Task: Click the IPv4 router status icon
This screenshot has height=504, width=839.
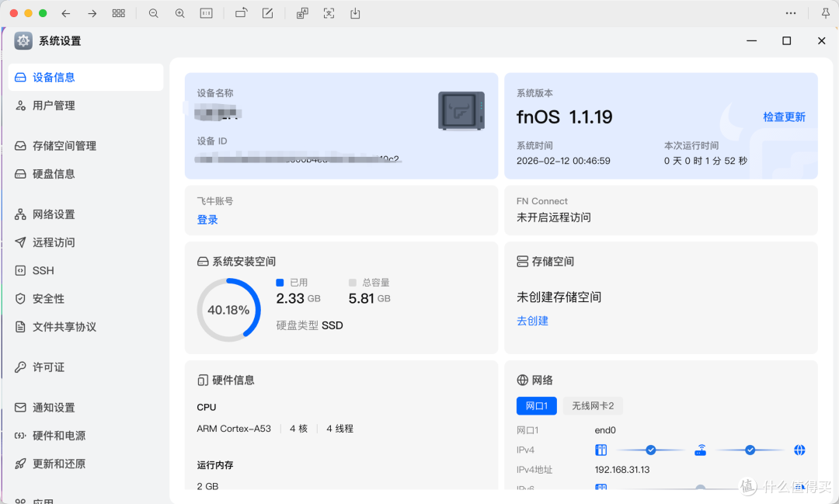Action: [701, 450]
